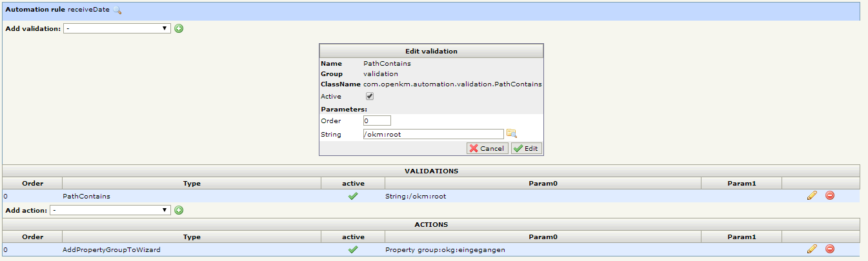
Task: Open the Add validation dropdown
Action: click(x=117, y=28)
